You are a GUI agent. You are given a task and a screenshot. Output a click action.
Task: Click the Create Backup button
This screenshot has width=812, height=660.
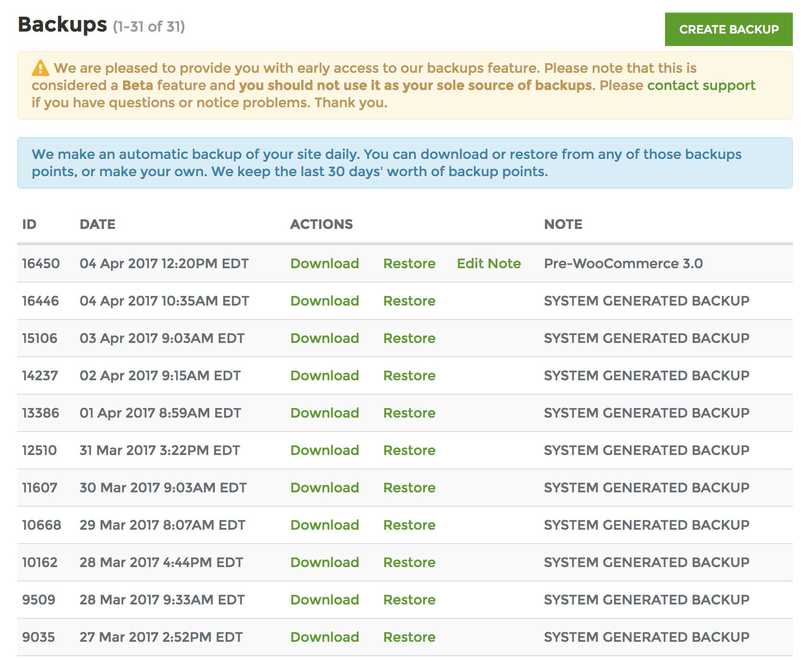728,29
